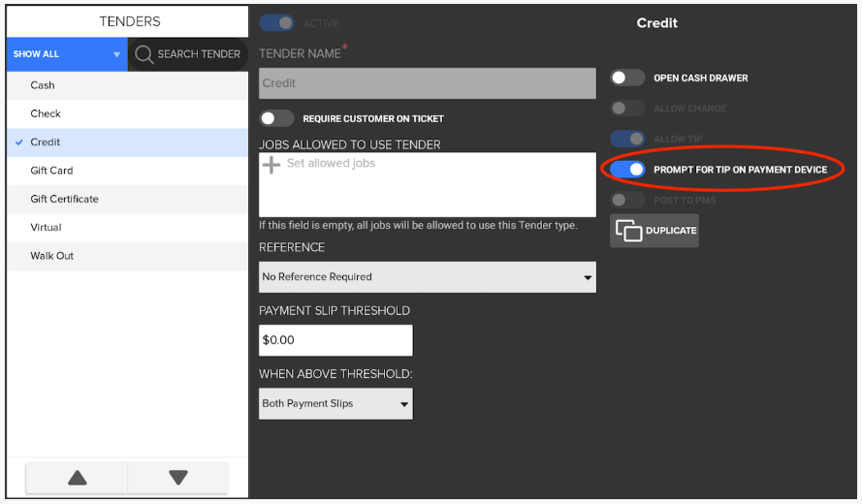Move tender up with up arrow
862x504 pixels.
coord(77,477)
